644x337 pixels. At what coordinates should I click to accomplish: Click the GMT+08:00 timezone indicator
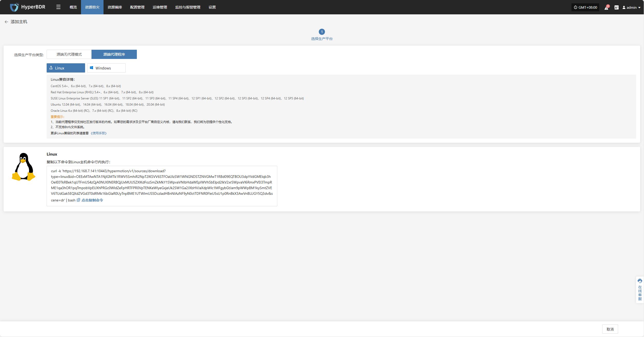(585, 7)
